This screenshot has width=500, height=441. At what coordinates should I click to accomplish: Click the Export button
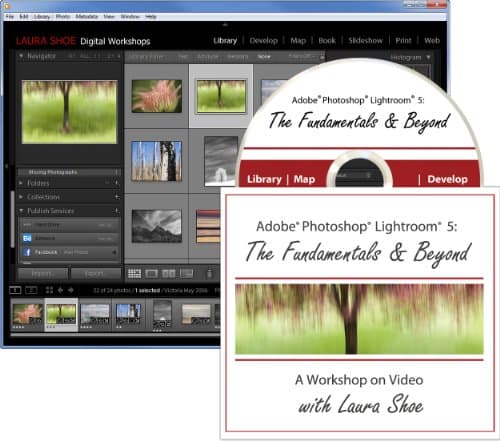95,274
